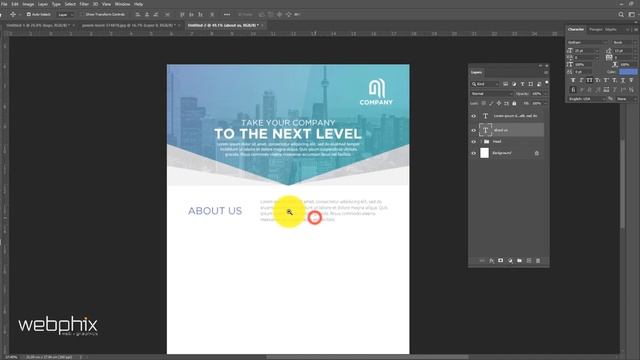Filter layers by pixel layers icon
This screenshot has height=360, width=640.
[x=505, y=84]
